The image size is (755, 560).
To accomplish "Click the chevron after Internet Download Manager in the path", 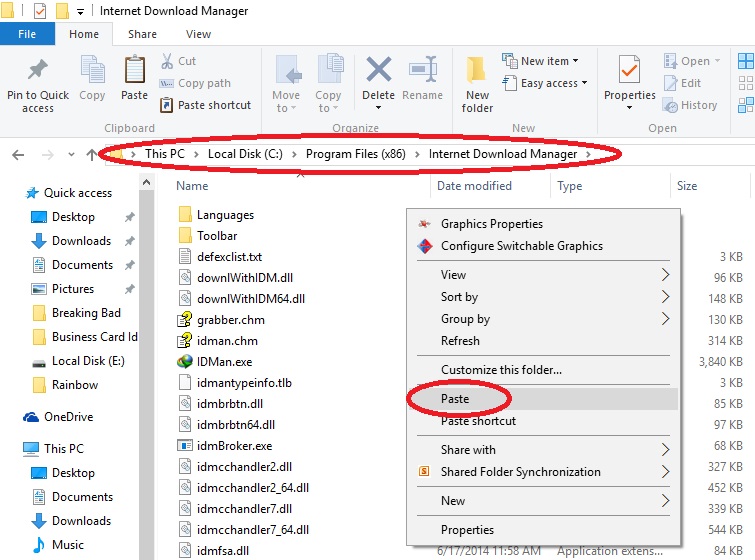I will [x=588, y=154].
